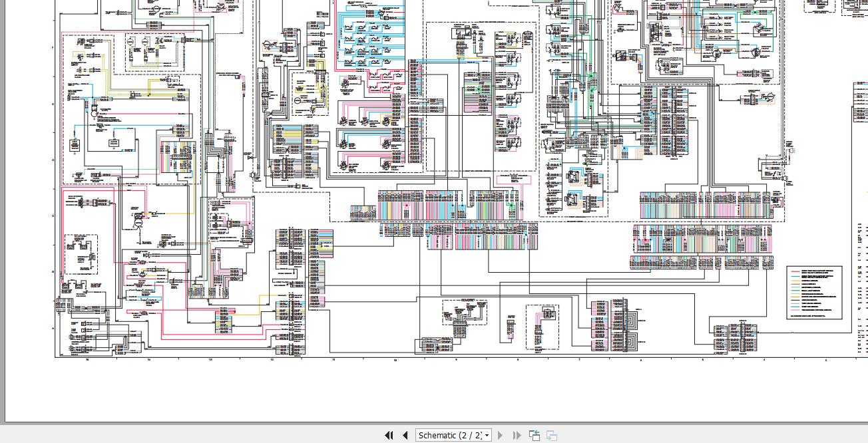
Task: Click row letter C on left border
Action: pos(53,217)
